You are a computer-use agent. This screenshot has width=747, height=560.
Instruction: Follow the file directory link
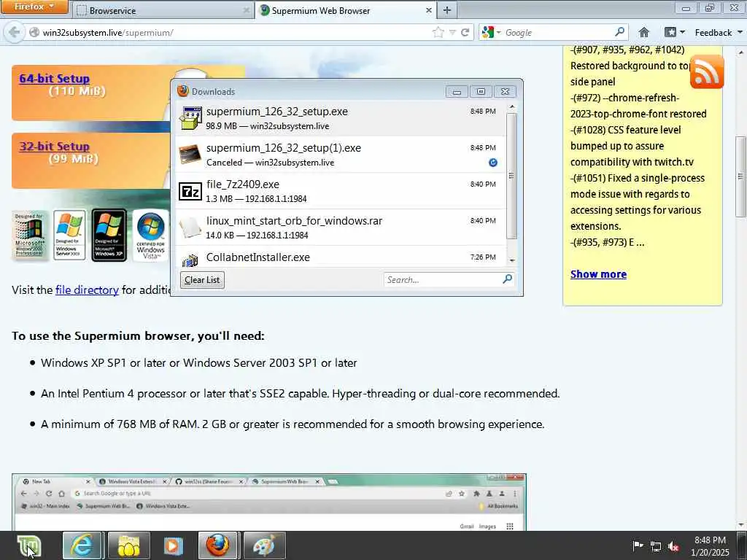(x=87, y=290)
